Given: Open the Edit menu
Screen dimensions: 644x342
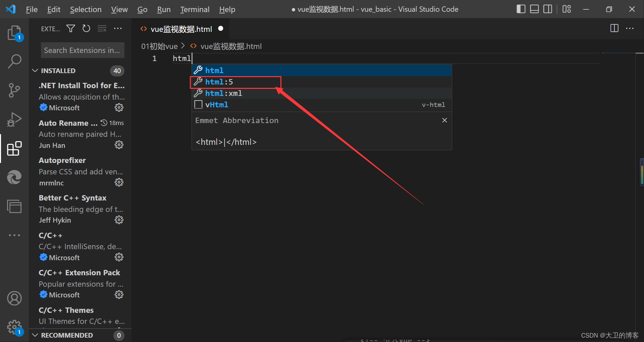Looking at the screenshot, I should [54, 9].
